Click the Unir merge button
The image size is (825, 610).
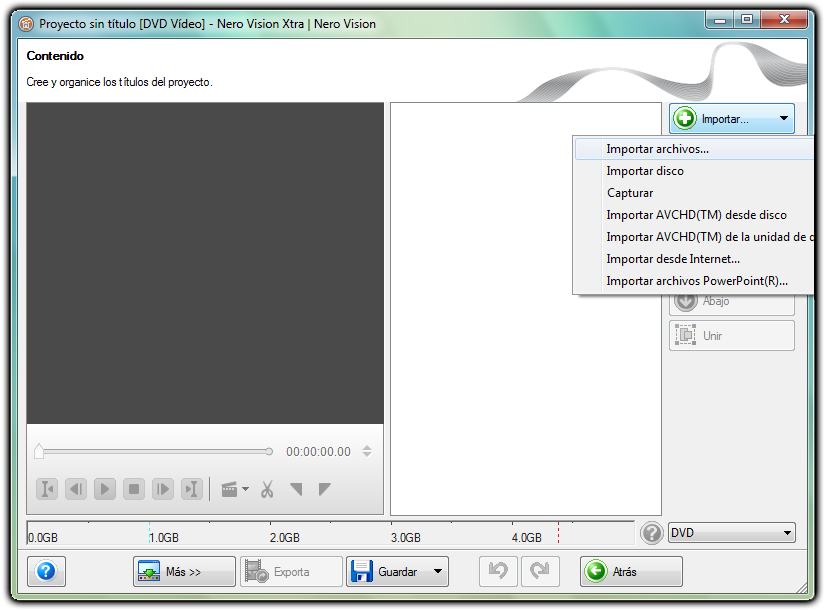point(731,336)
